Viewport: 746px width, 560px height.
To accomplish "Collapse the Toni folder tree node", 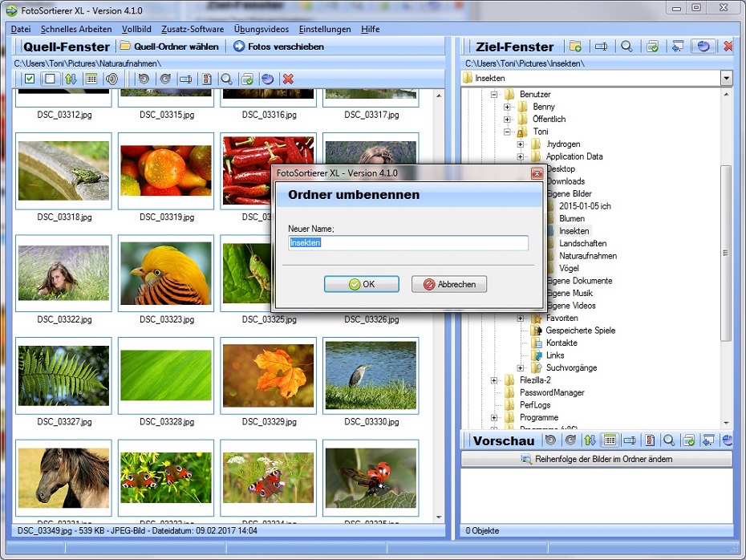I will click(507, 132).
